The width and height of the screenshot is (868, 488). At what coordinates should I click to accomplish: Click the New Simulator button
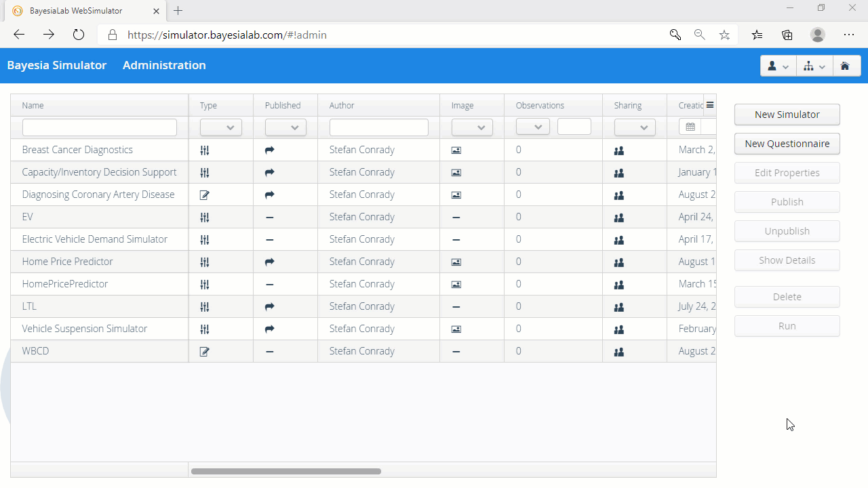787,115
